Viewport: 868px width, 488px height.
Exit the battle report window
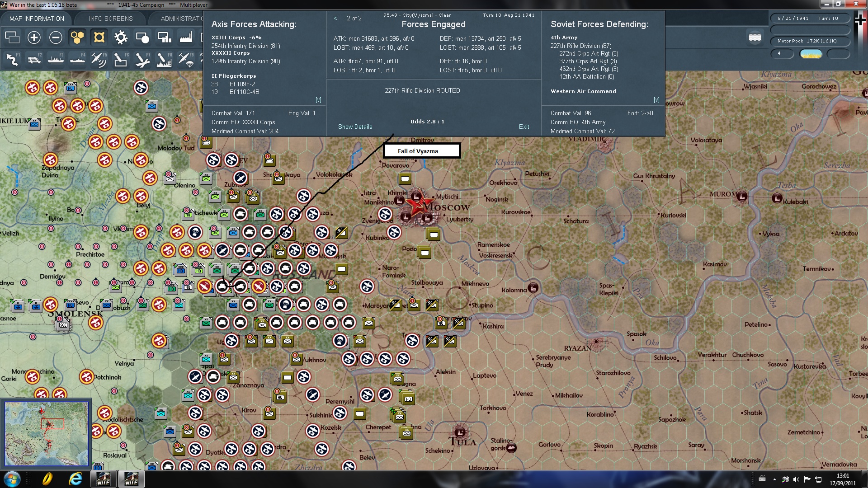point(524,127)
